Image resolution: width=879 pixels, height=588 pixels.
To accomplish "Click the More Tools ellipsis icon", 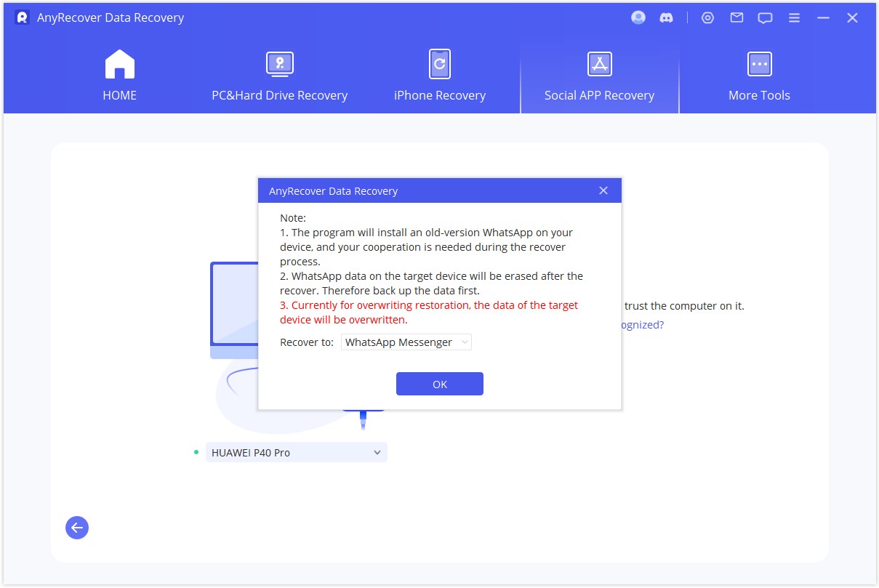I will [759, 64].
